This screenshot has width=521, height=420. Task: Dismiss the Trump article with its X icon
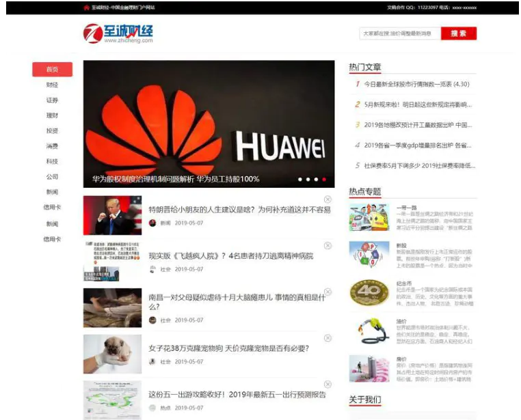328,199
